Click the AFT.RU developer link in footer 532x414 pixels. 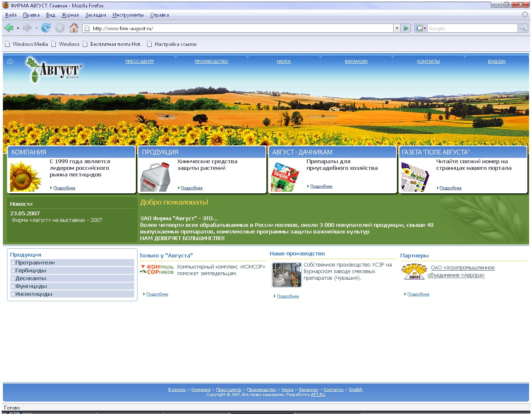[318, 395]
